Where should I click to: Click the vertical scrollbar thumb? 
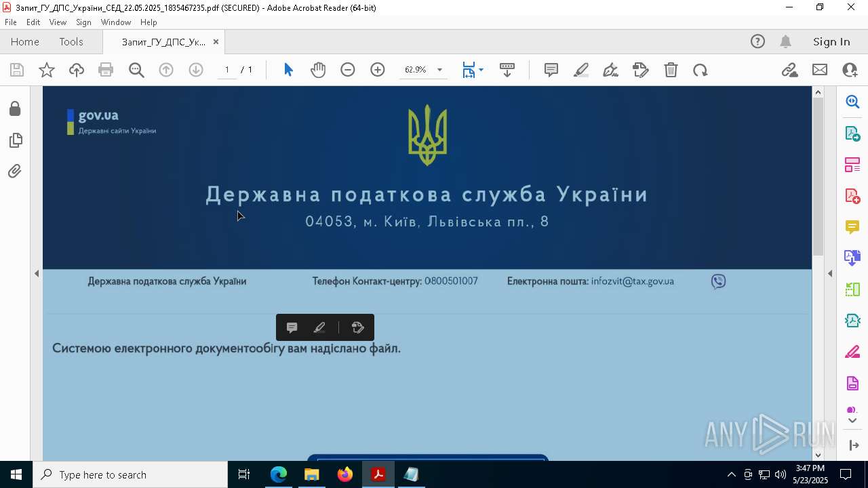click(x=818, y=176)
